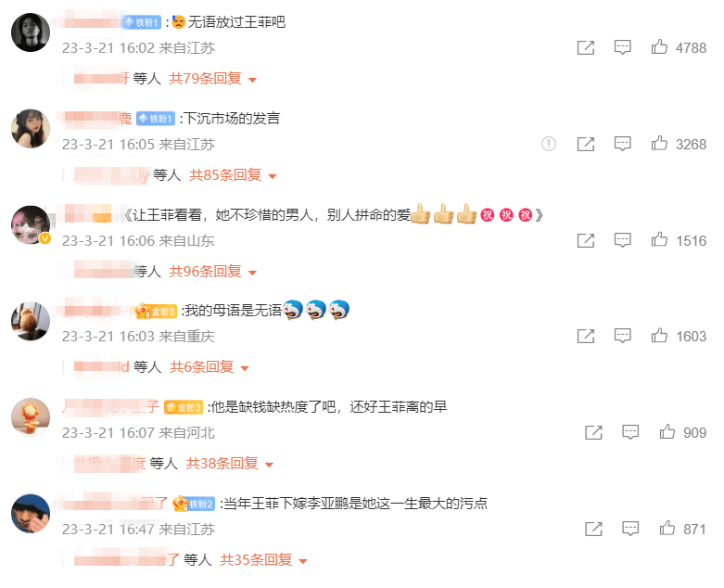The image size is (724, 588).
Task: Like the comment with 1516 likes
Action: 659,239
